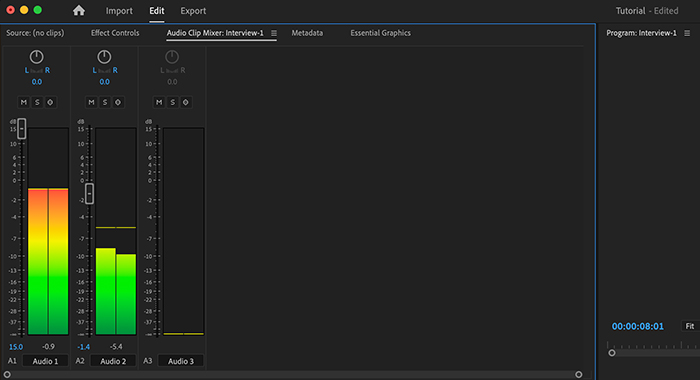Open the Metadata panel tab
The image size is (700, 380).
(307, 33)
